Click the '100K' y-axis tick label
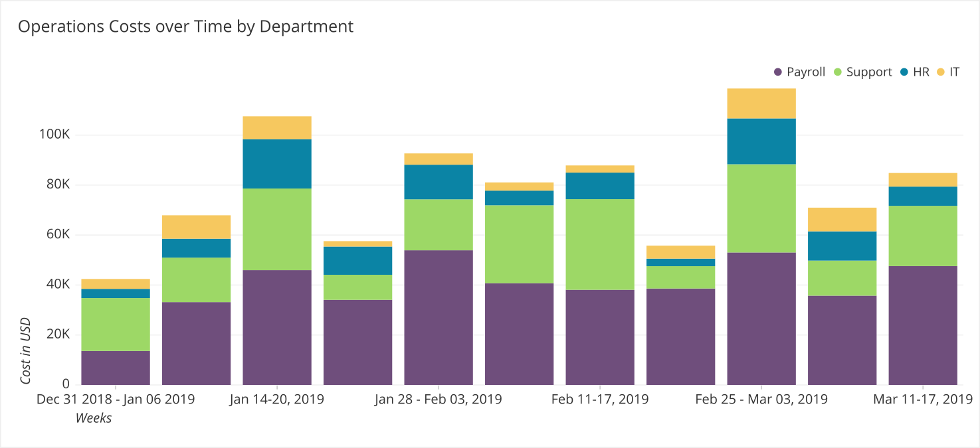Viewport: 980px width, 448px height. [x=54, y=135]
